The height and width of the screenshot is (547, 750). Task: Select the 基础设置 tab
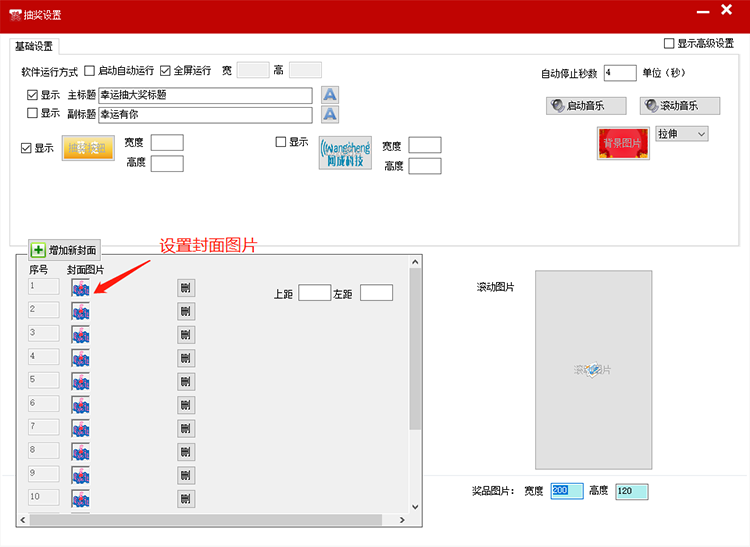pyautogui.click(x=36, y=46)
